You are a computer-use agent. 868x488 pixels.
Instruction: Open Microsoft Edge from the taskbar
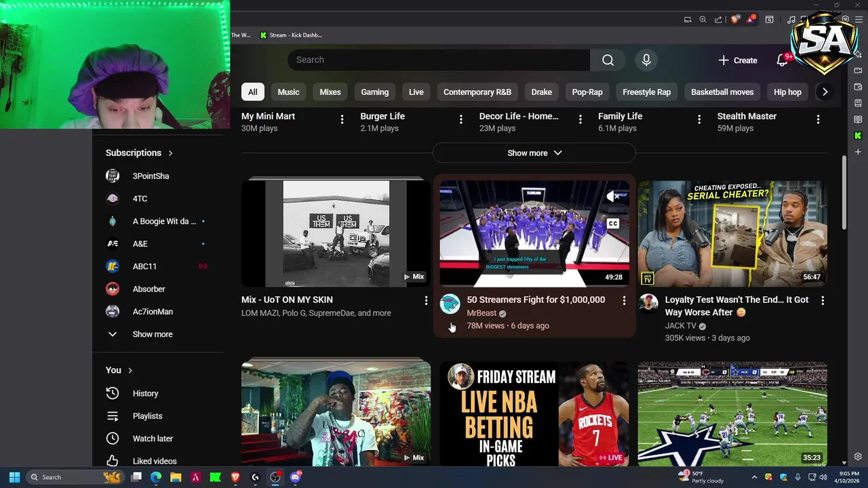coord(156,477)
